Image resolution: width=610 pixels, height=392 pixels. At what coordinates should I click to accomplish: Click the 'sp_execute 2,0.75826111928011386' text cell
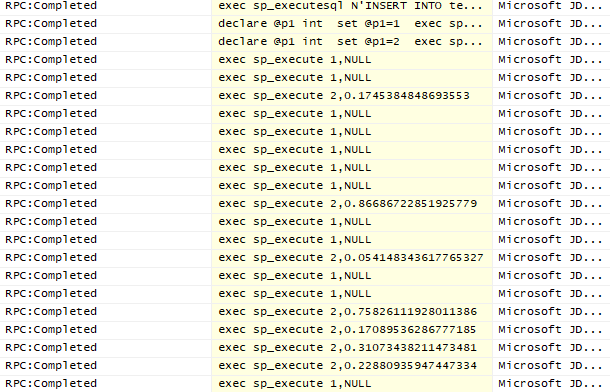(x=352, y=312)
